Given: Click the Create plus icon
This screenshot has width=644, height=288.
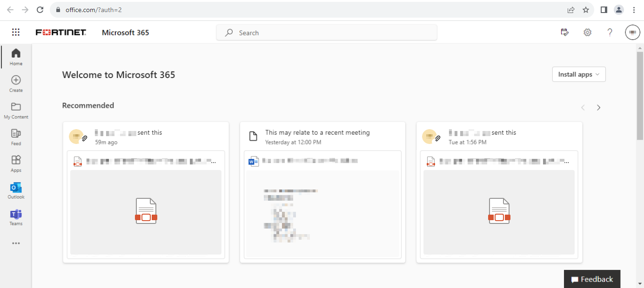Looking at the screenshot, I should (16, 83).
